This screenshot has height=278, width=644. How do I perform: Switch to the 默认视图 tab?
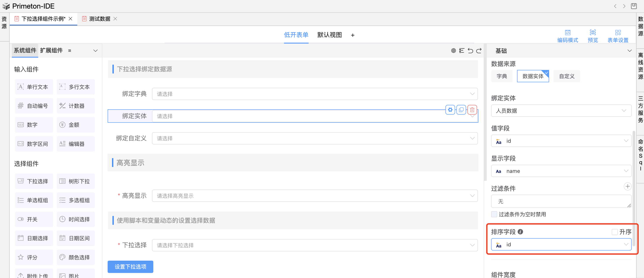[329, 35]
